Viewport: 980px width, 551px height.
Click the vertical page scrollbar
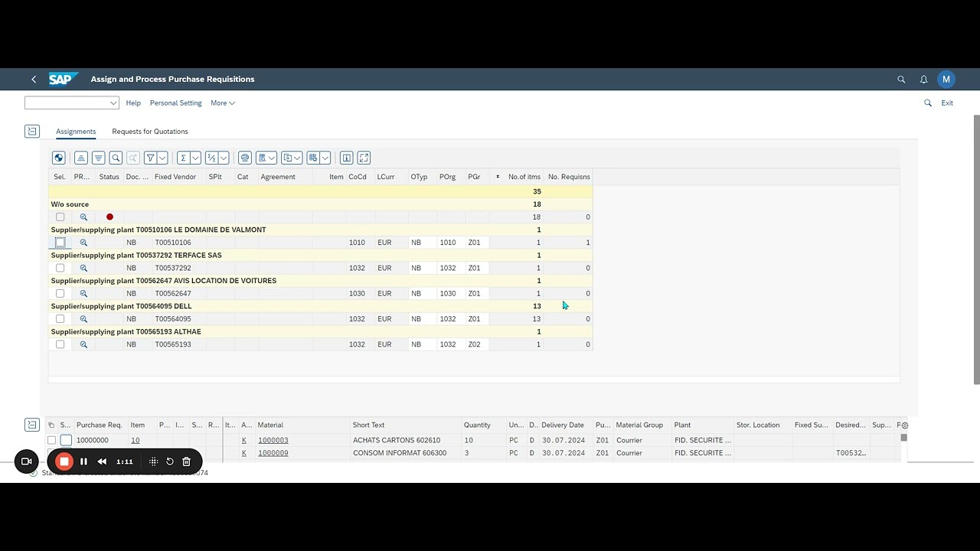point(976,249)
